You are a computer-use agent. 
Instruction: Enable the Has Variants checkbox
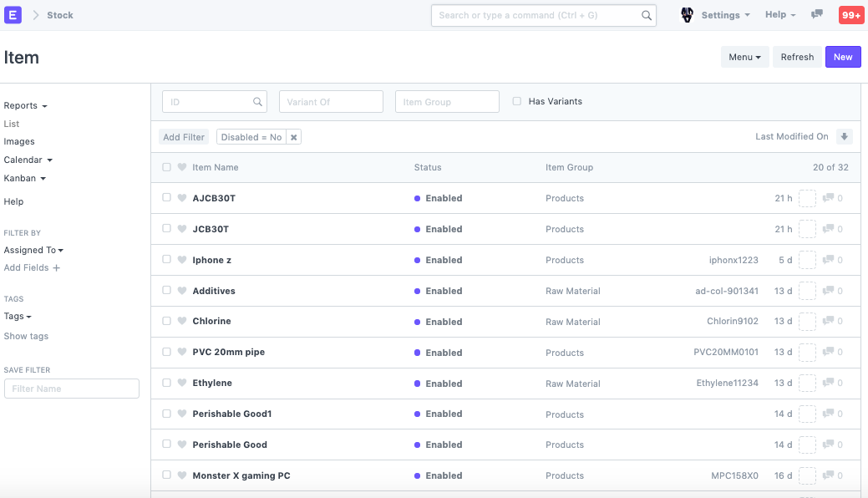(517, 101)
